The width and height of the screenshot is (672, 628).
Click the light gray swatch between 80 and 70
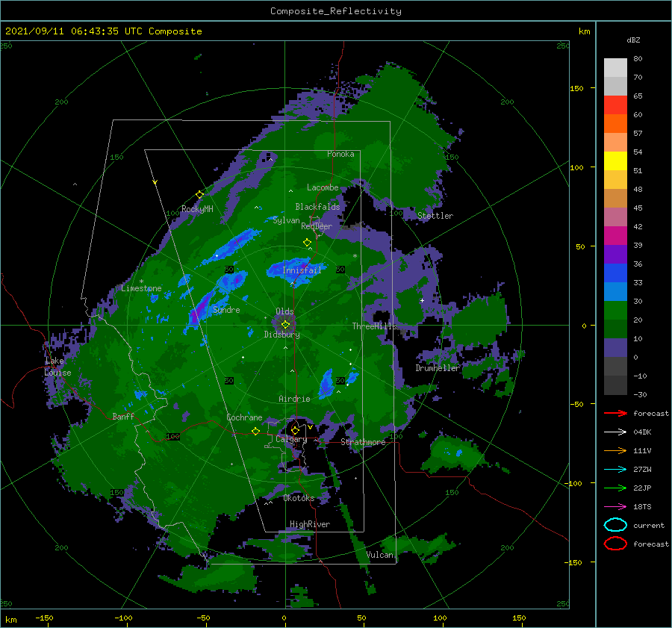[615, 68]
